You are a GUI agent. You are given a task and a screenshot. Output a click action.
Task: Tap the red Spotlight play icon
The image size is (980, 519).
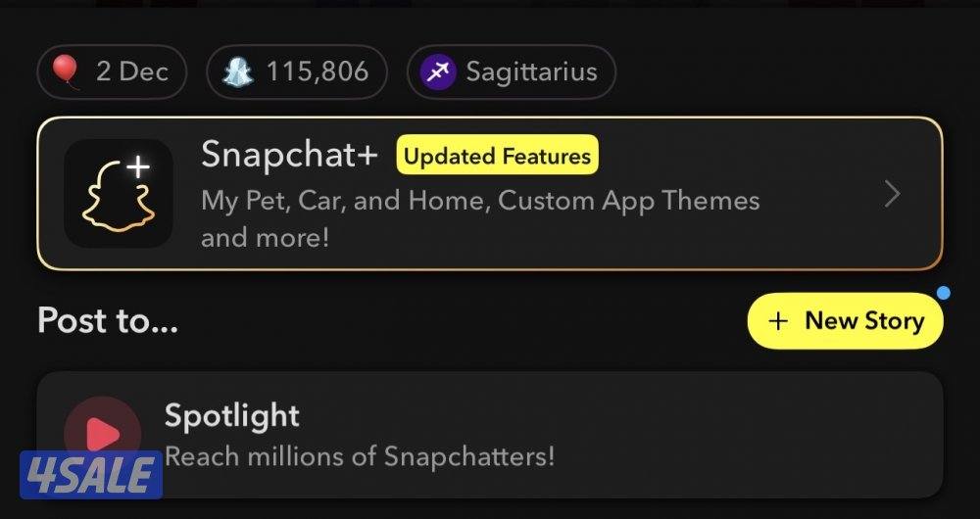point(103,434)
